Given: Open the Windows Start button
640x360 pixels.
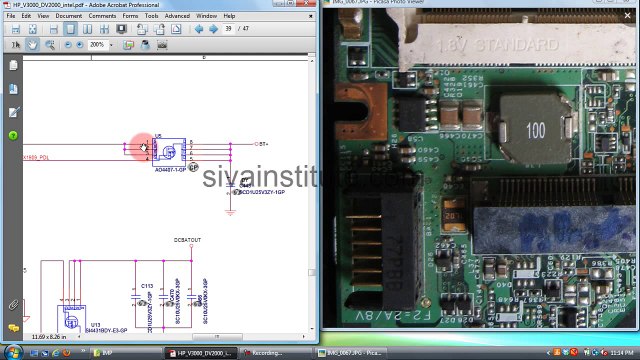Looking at the screenshot, I should click(13, 353).
